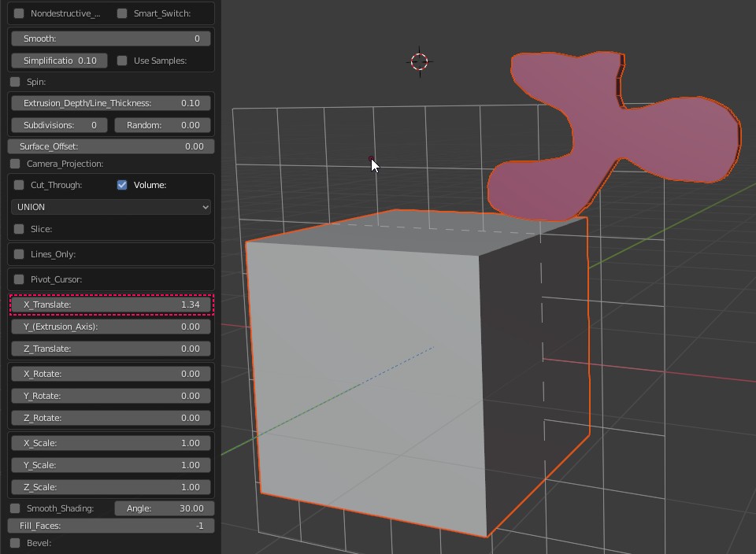This screenshot has width=756, height=554.
Task: Enable the Cut_Through option
Action: tap(19, 185)
